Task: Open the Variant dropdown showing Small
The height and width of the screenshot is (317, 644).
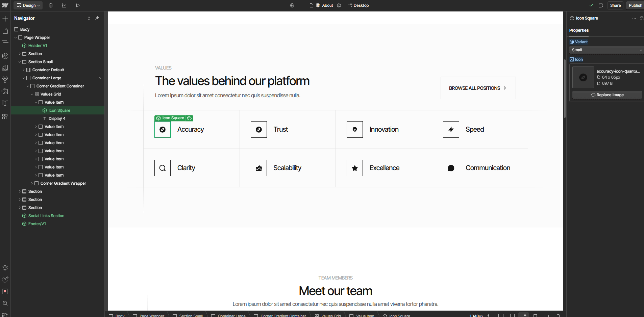Action: pyautogui.click(x=606, y=50)
